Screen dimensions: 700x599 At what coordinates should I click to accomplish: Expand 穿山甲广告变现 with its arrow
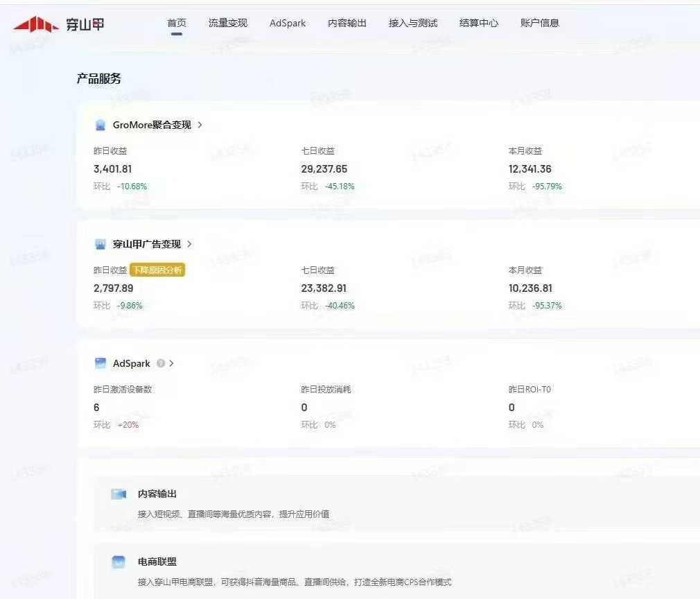(x=190, y=244)
